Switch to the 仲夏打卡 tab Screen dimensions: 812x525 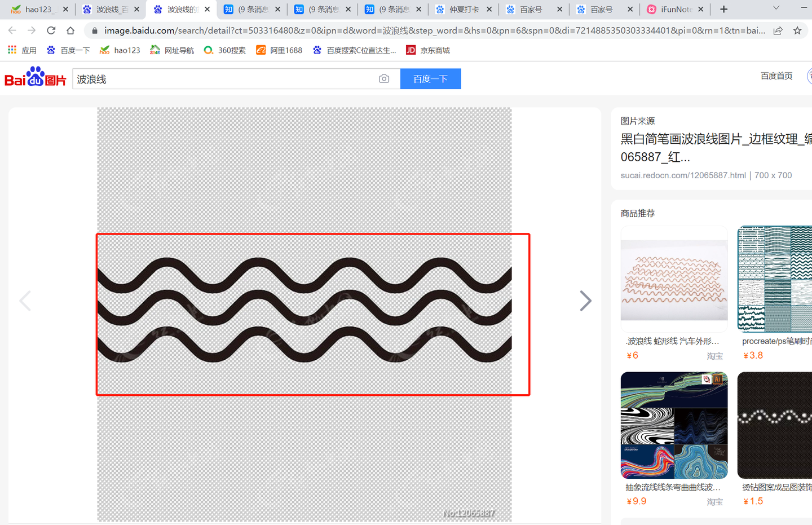464,9
